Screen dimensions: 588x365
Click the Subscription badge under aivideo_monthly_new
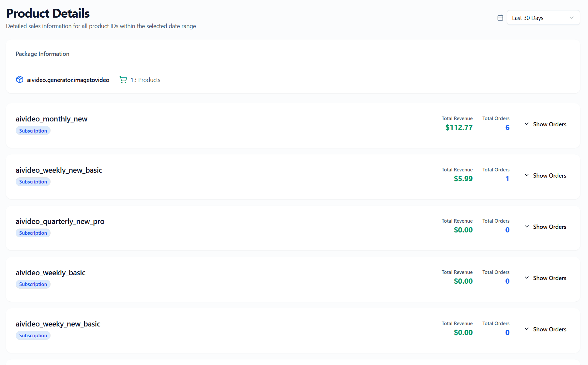pyautogui.click(x=33, y=131)
